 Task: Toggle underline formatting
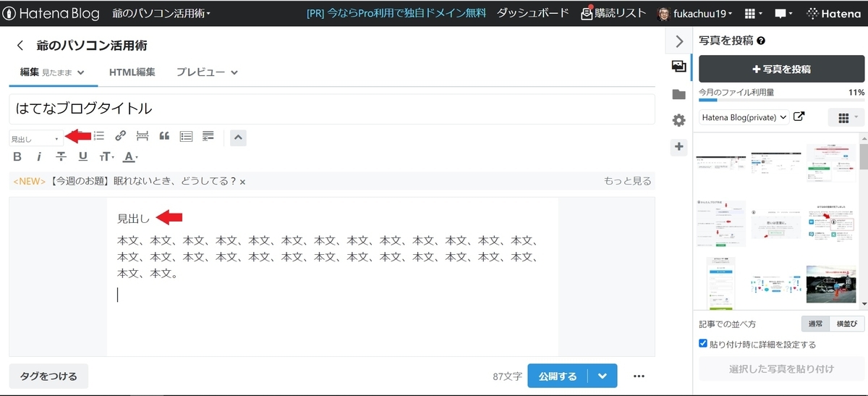[x=82, y=156]
